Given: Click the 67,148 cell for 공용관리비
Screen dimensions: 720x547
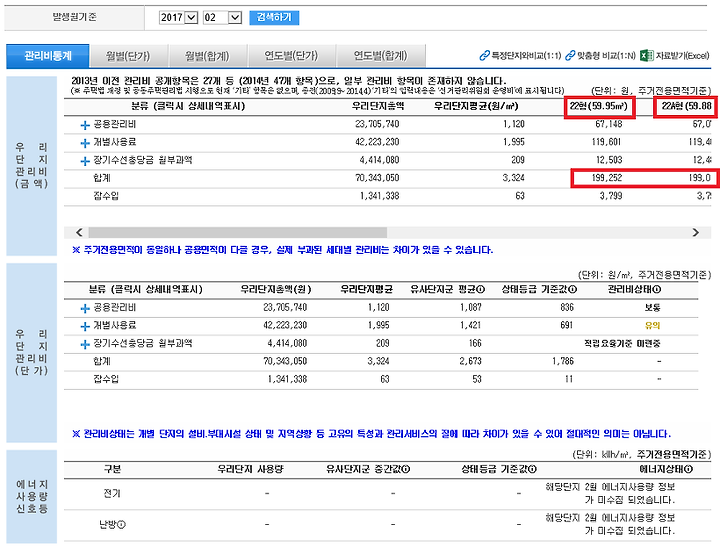Looking at the screenshot, I should [609, 124].
